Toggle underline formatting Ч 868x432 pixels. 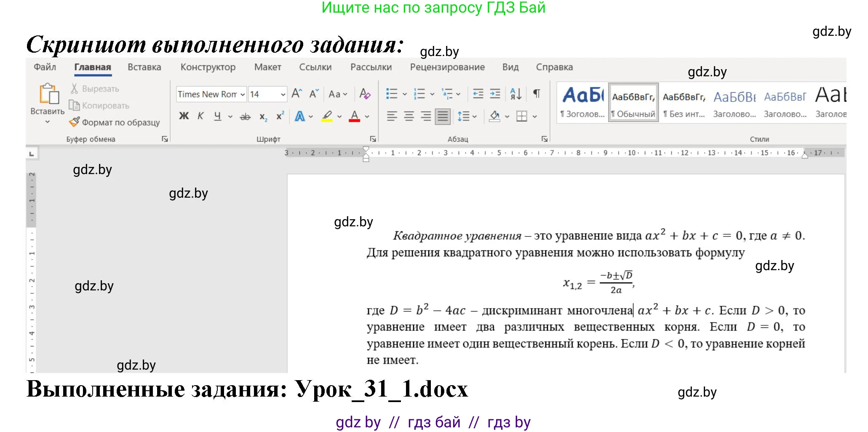pos(217,116)
